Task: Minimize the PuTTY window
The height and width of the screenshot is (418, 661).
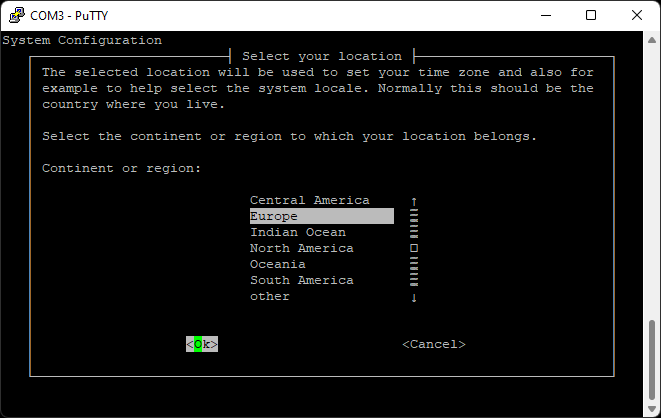Action: tap(545, 15)
